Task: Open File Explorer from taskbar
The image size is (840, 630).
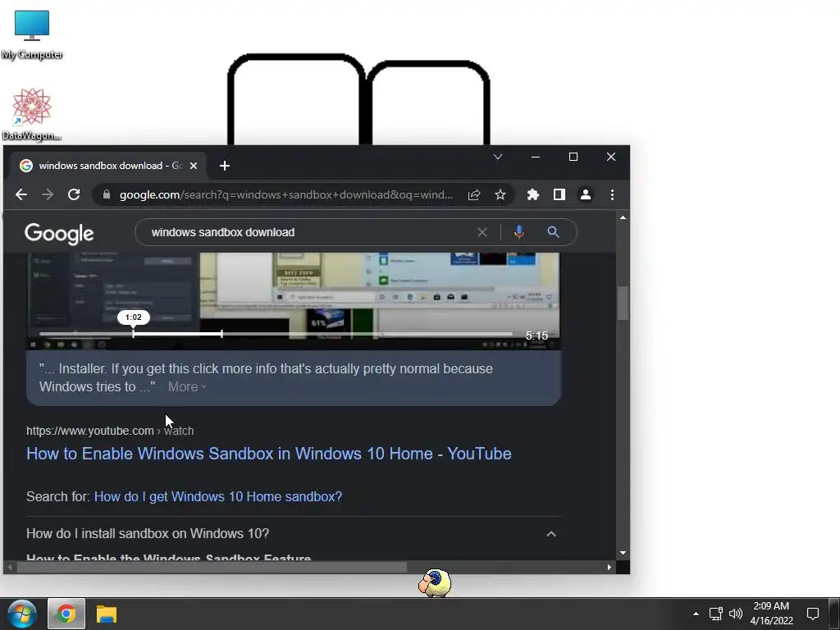Action: (106, 614)
